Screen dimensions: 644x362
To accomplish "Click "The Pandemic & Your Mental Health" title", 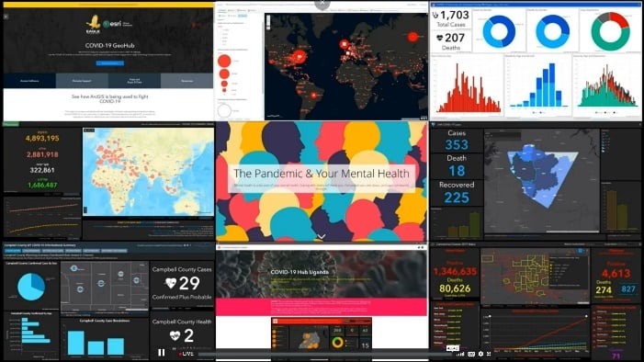I will (x=322, y=174).
